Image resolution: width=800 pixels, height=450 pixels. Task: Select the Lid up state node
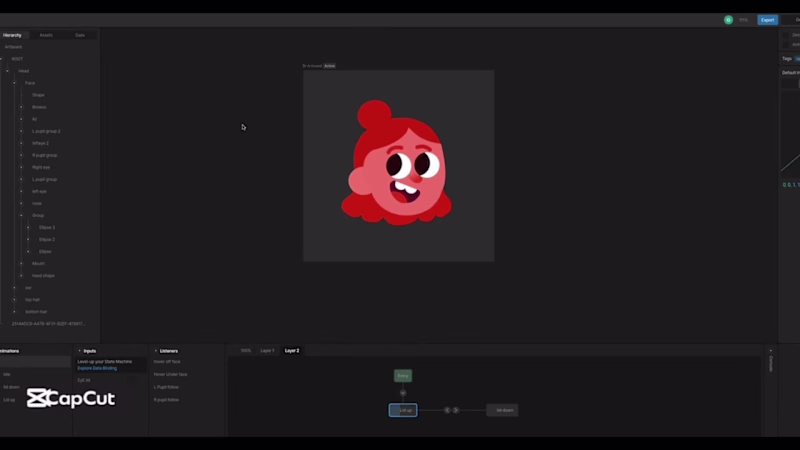403,410
